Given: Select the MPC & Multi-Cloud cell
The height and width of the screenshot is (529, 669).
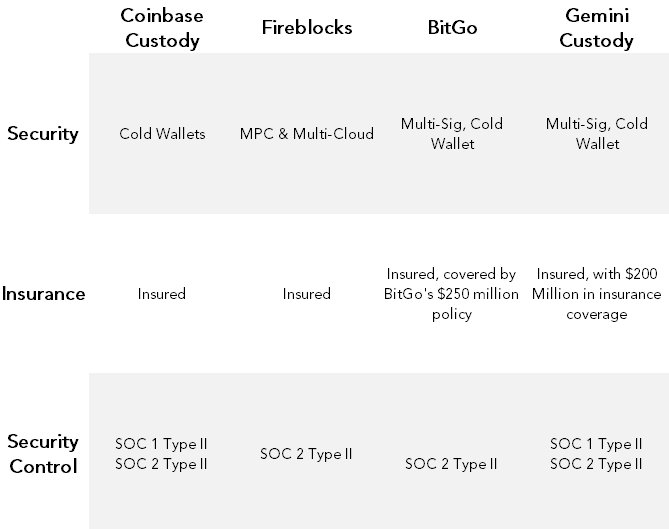Looking at the screenshot, I should pyautogui.click(x=307, y=133).
